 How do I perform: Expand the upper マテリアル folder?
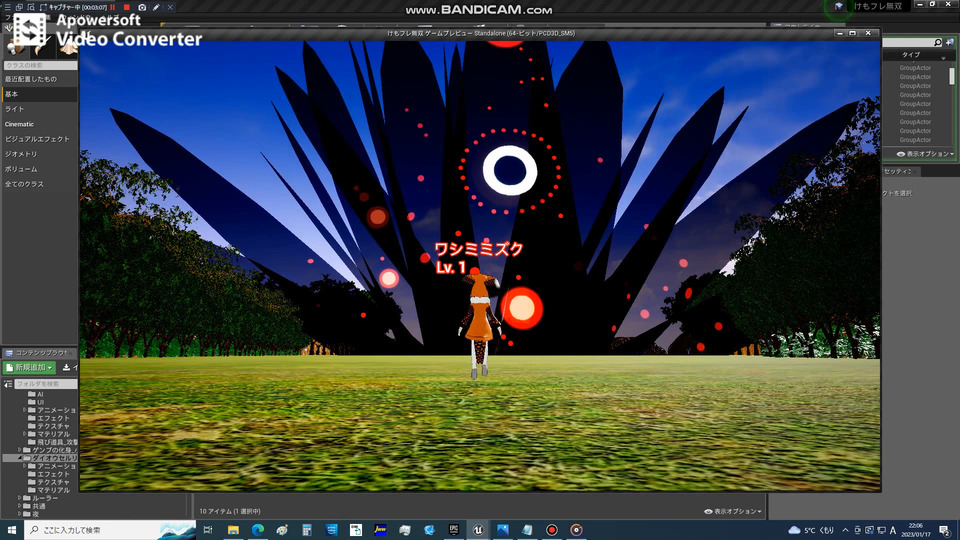tap(24, 434)
